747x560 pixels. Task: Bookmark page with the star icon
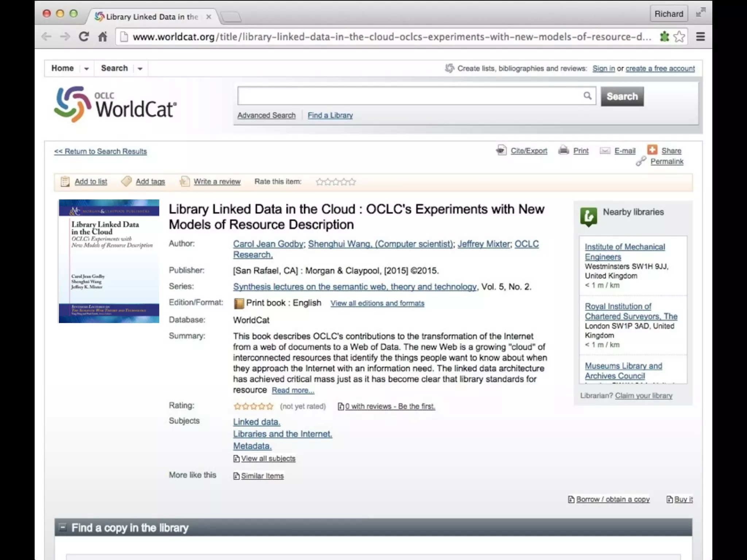[679, 36]
